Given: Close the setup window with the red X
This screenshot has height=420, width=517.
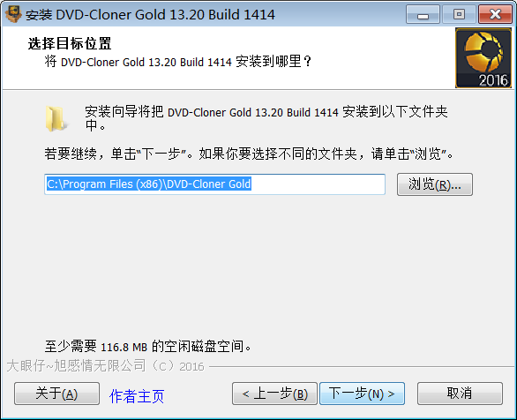Looking at the screenshot, I should point(495,14).
